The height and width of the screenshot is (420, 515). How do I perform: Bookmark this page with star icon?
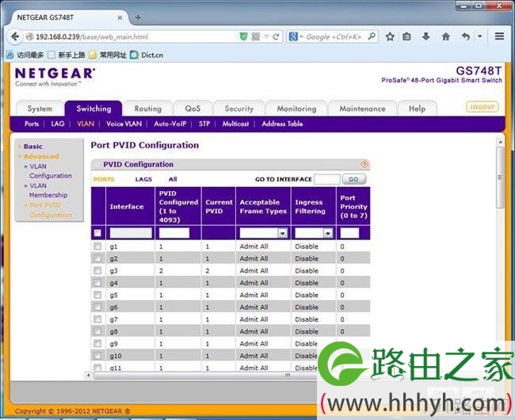[390, 36]
